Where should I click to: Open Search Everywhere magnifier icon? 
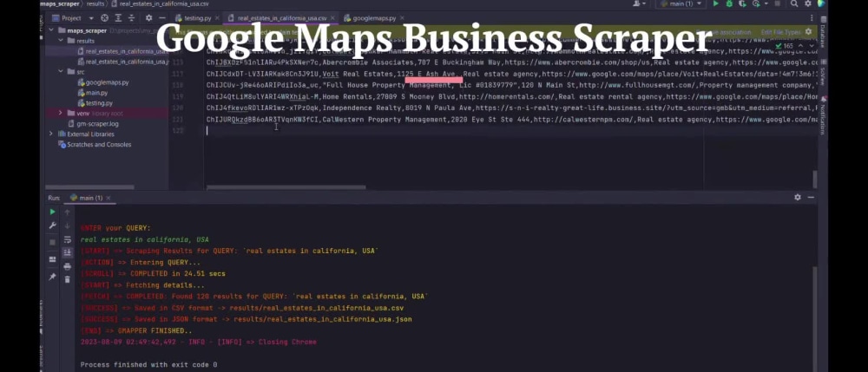[794, 3]
